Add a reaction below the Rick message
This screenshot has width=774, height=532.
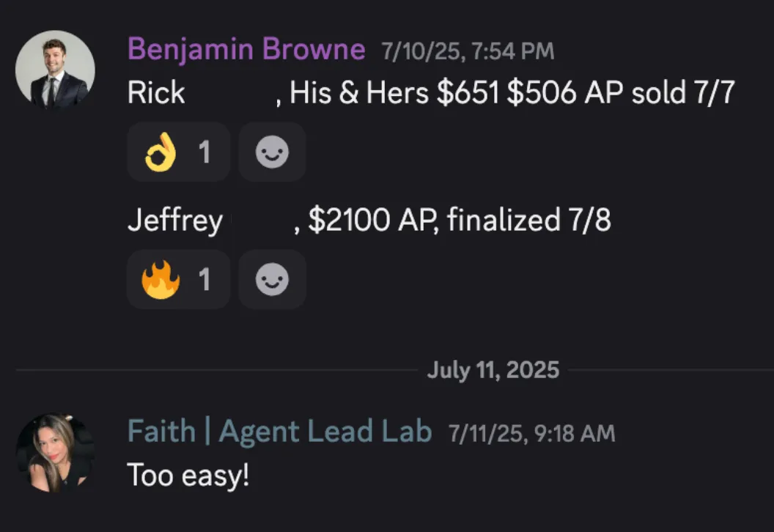pos(272,152)
